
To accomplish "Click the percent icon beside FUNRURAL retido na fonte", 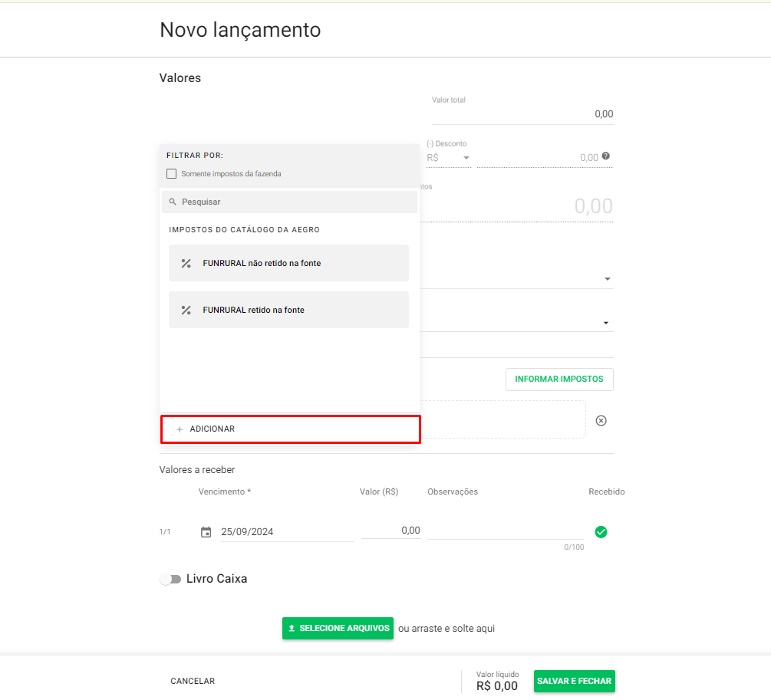I will [x=186, y=311].
